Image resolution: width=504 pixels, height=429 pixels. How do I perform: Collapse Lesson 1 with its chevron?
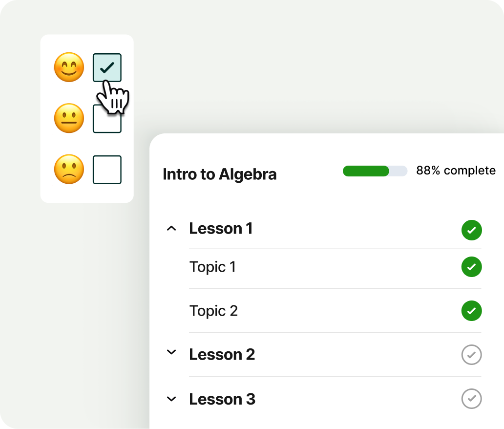tap(171, 228)
